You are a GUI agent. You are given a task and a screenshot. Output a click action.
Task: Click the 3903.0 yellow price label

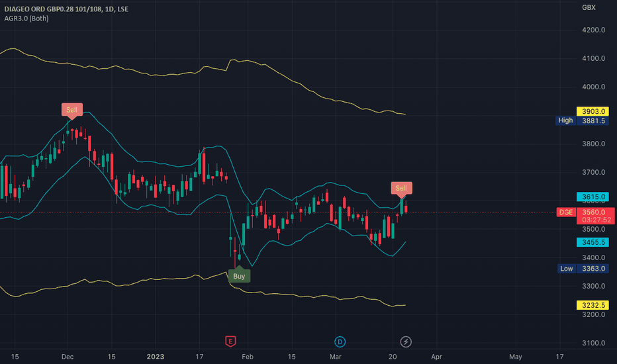point(593,111)
